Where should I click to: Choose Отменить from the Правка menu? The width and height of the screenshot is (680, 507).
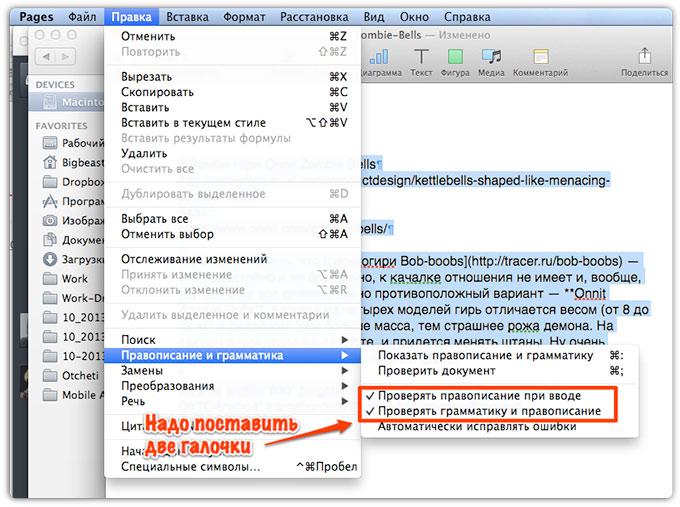[233, 36]
